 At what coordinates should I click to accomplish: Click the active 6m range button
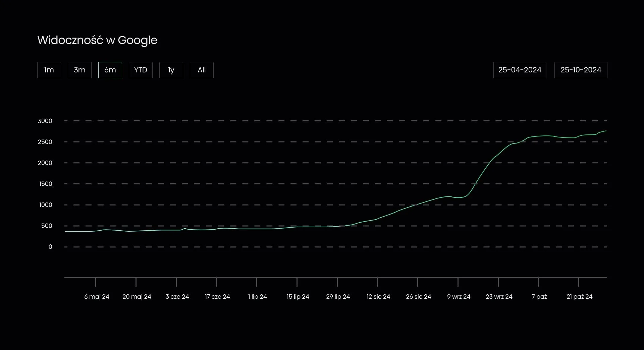[110, 70]
